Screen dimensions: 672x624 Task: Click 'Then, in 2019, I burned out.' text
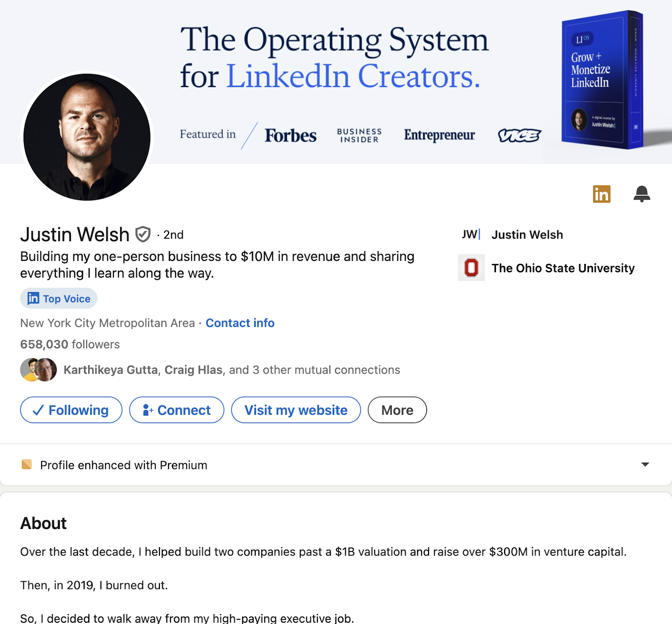pos(94,585)
